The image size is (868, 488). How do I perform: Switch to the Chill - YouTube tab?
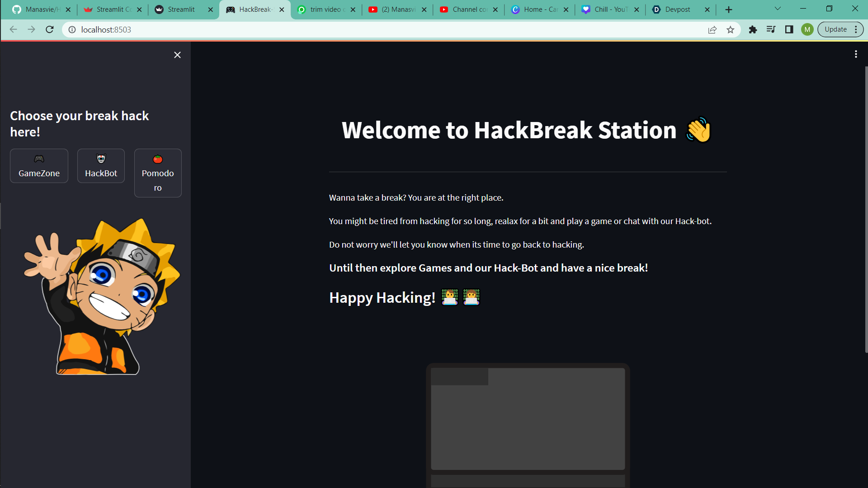tap(610, 9)
